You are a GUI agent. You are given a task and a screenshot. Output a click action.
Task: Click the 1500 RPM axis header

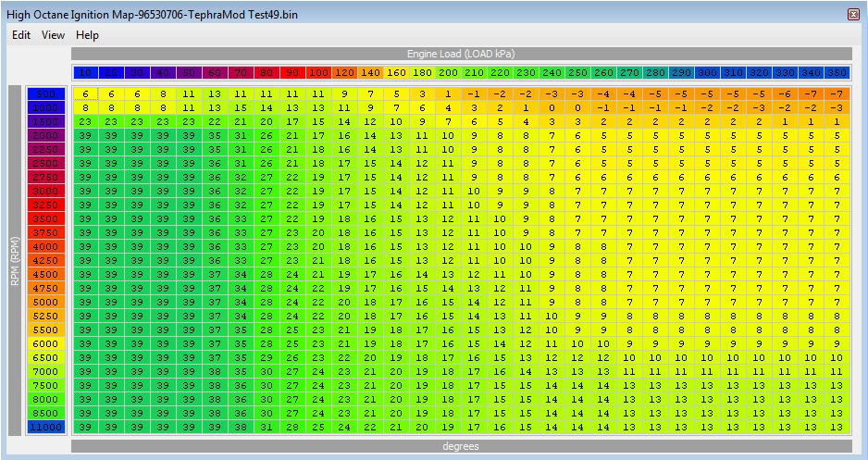[46, 121]
